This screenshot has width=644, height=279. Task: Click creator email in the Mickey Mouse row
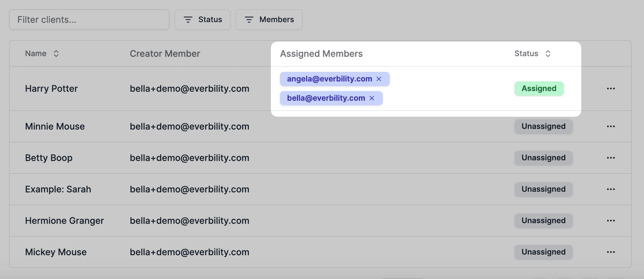click(x=190, y=252)
